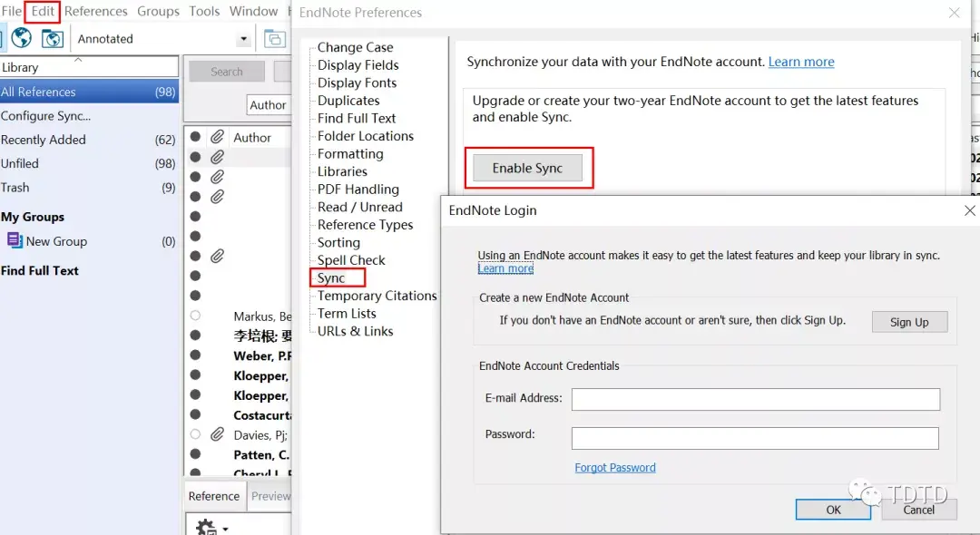
Task: Click the Enable Sync button
Action: (x=527, y=168)
